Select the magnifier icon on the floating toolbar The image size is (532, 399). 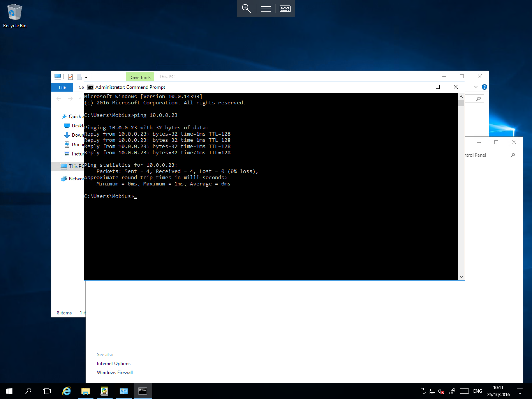tap(247, 9)
